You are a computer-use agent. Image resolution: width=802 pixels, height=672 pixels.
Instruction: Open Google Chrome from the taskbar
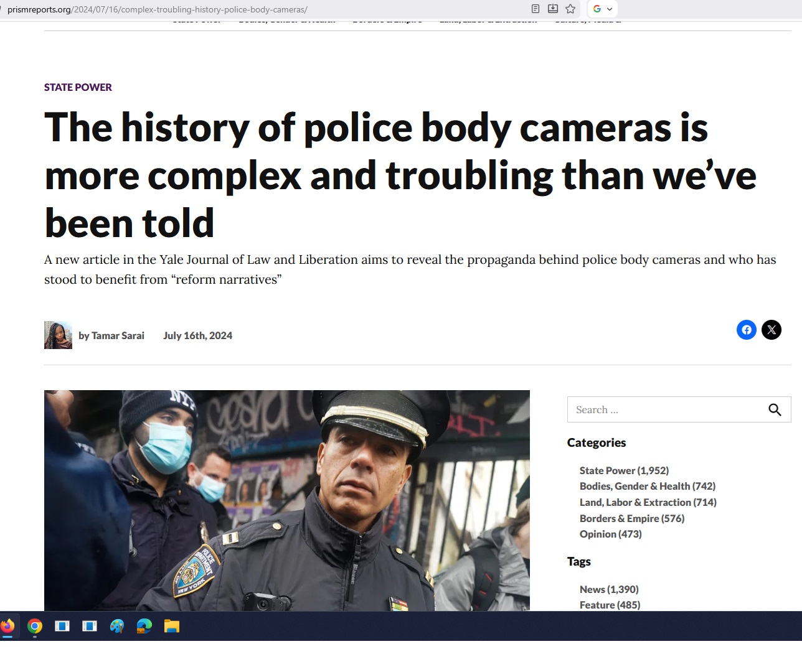(x=35, y=626)
